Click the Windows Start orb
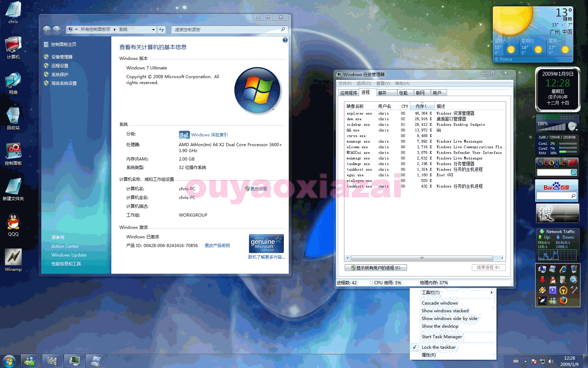The image size is (588, 368). 9,361
